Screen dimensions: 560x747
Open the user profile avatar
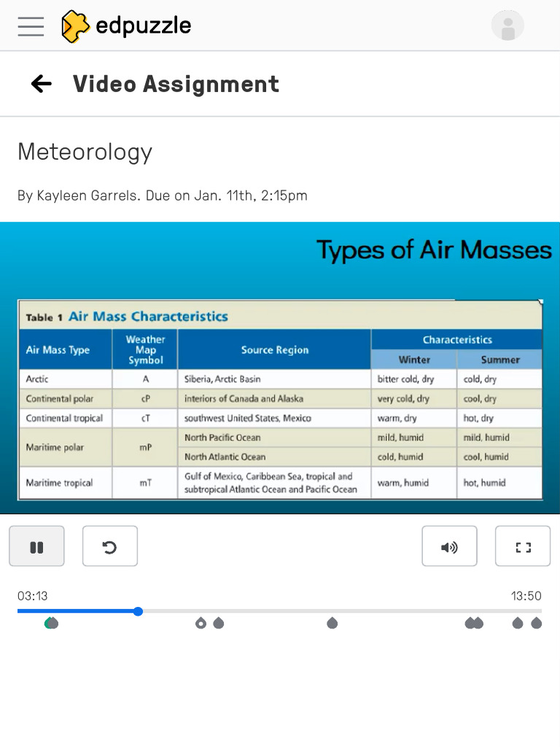click(507, 26)
